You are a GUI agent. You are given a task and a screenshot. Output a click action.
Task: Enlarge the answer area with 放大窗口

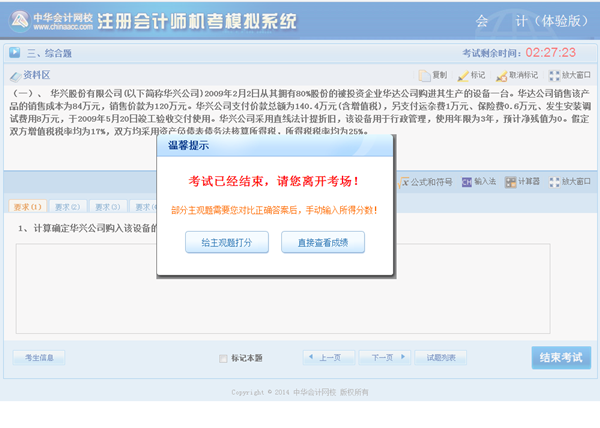pos(569,182)
